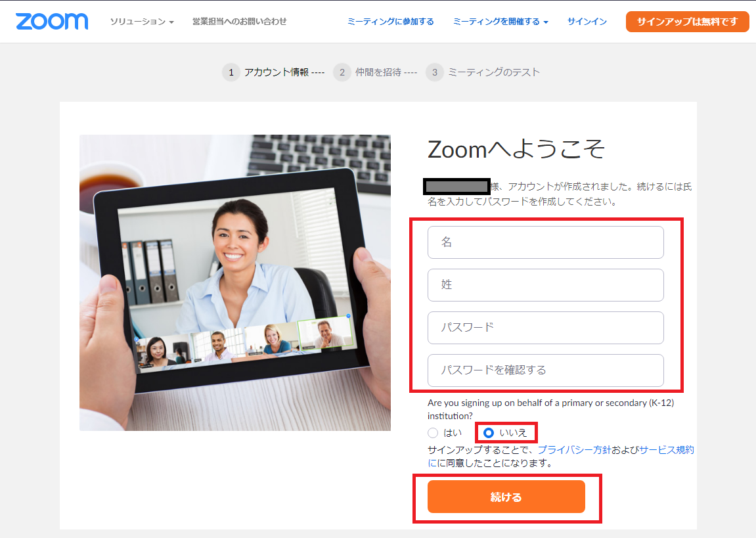Image resolution: width=756 pixels, height=538 pixels.
Task: Click the 名 first name field
Action: click(x=545, y=242)
